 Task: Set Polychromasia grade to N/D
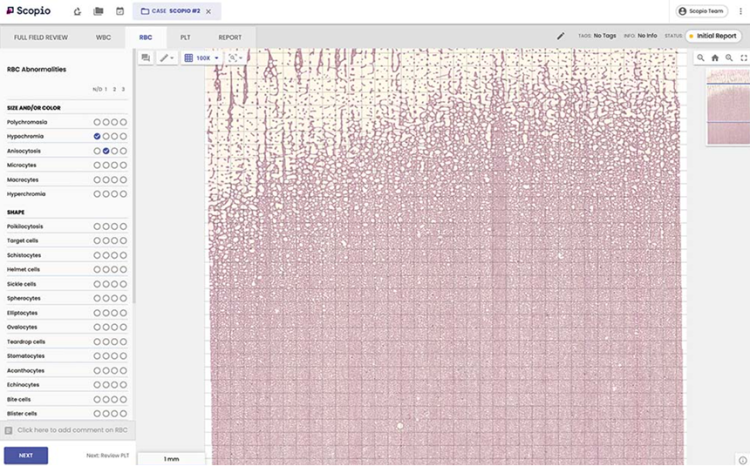(x=97, y=122)
